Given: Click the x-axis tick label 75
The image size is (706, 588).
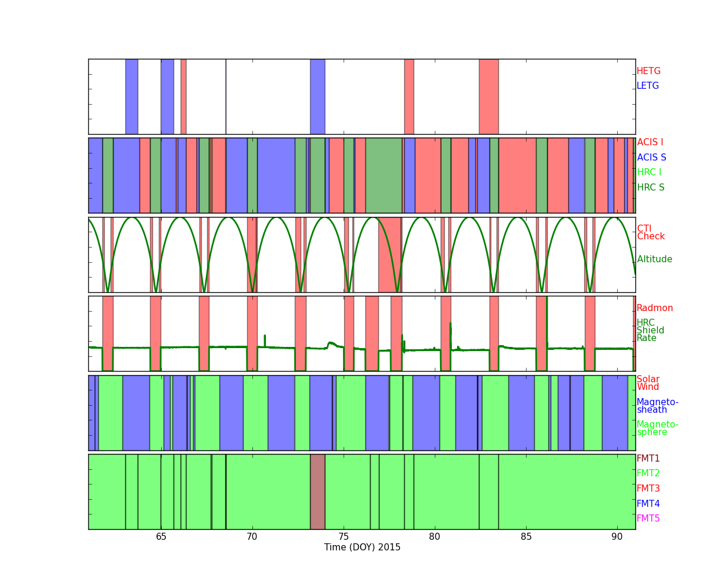Looking at the screenshot, I should click(x=344, y=537).
